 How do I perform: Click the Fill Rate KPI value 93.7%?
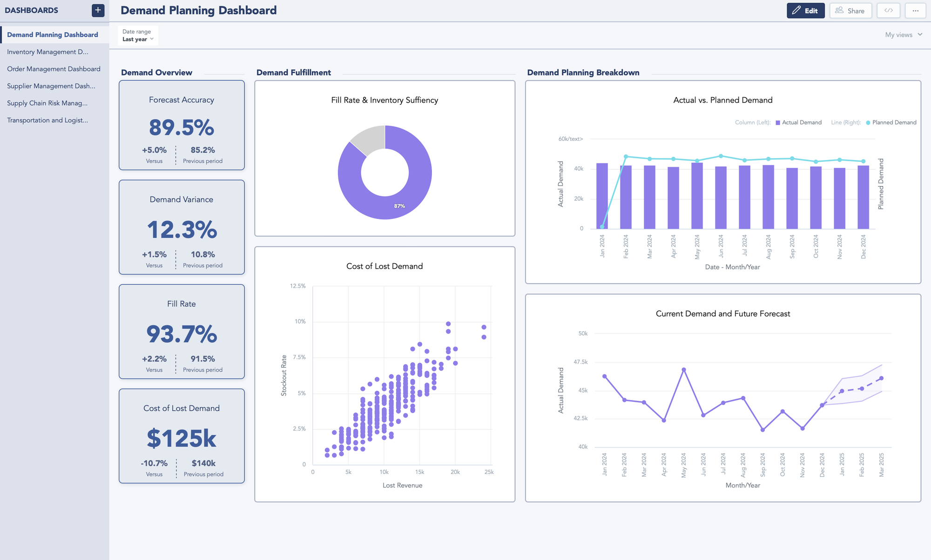click(x=182, y=334)
